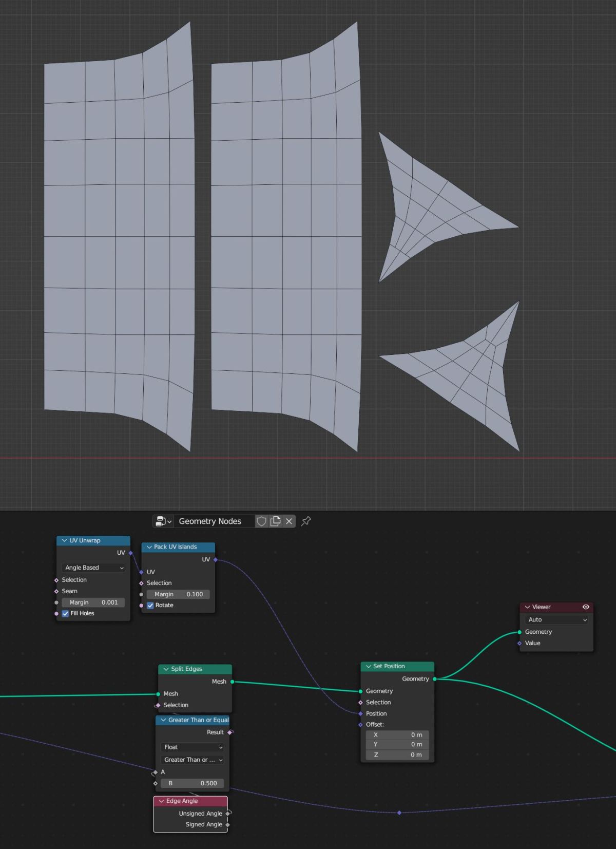The width and height of the screenshot is (616, 849).
Task: Click Offset X field in Set Position
Action: [x=397, y=735]
